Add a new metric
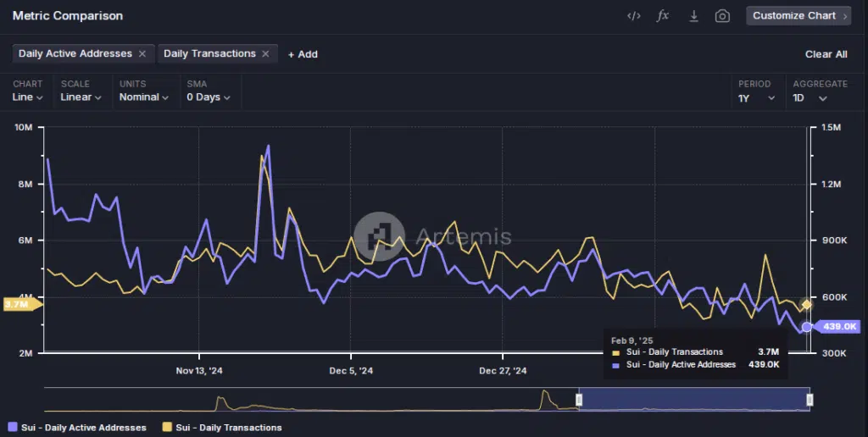Viewport: 868px width, 437px height. pos(303,54)
